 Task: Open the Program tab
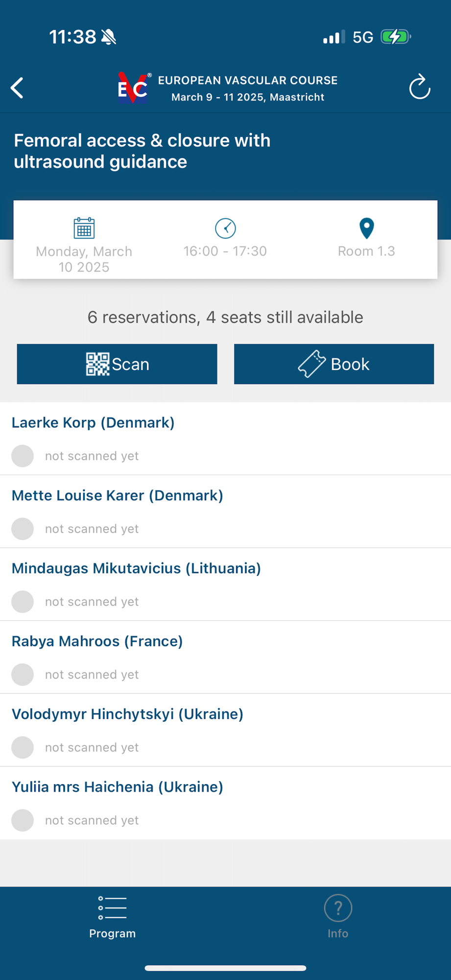(x=112, y=915)
